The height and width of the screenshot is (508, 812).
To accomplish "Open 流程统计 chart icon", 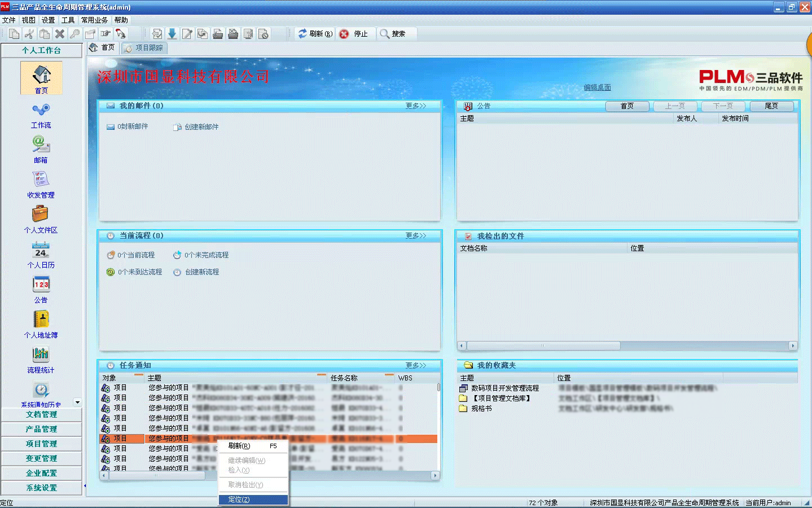I will pyautogui.click(x=41, y=355).
